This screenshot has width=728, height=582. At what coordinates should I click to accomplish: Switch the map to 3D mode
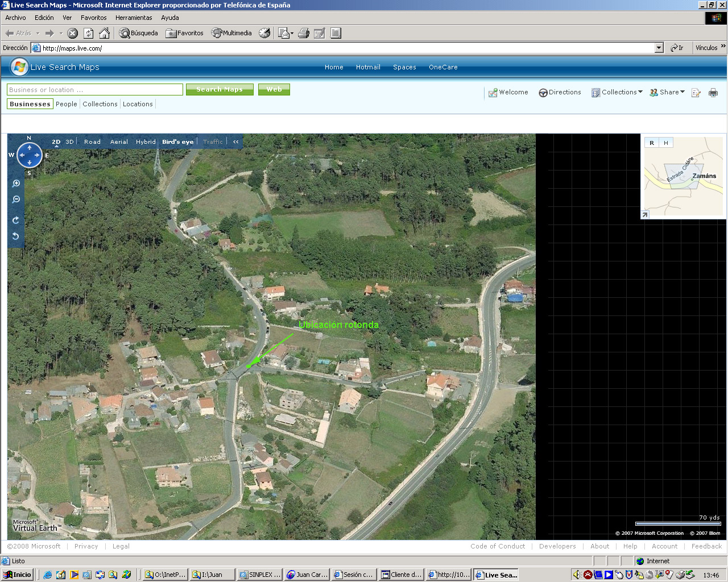(69, 142)
